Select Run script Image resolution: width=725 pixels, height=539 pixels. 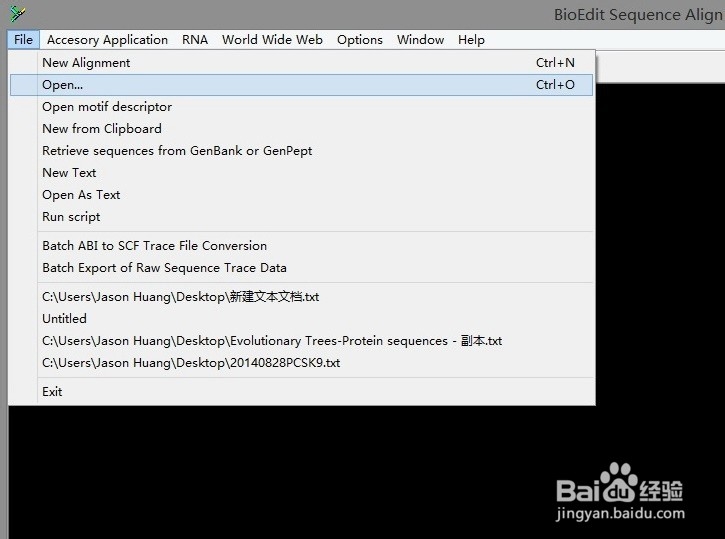coord(301,217)
